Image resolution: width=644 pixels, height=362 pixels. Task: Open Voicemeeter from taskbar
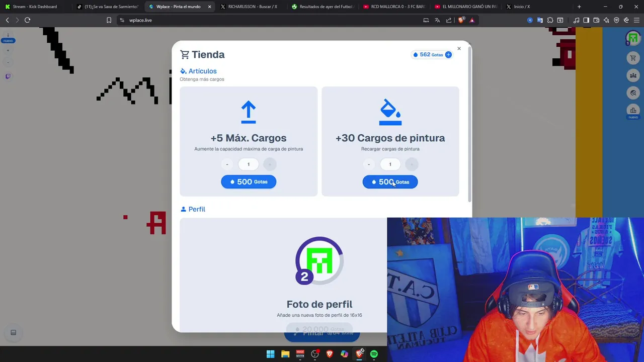coord(300,354)
